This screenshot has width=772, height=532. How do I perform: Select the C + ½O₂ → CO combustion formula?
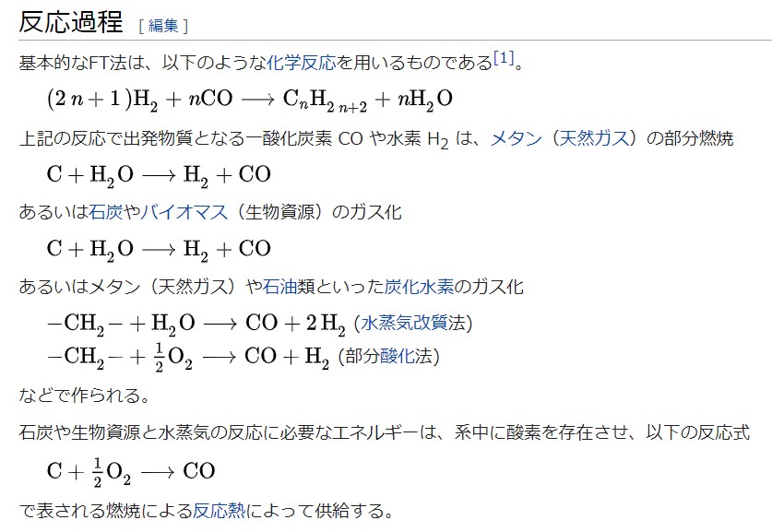[130, 472]
